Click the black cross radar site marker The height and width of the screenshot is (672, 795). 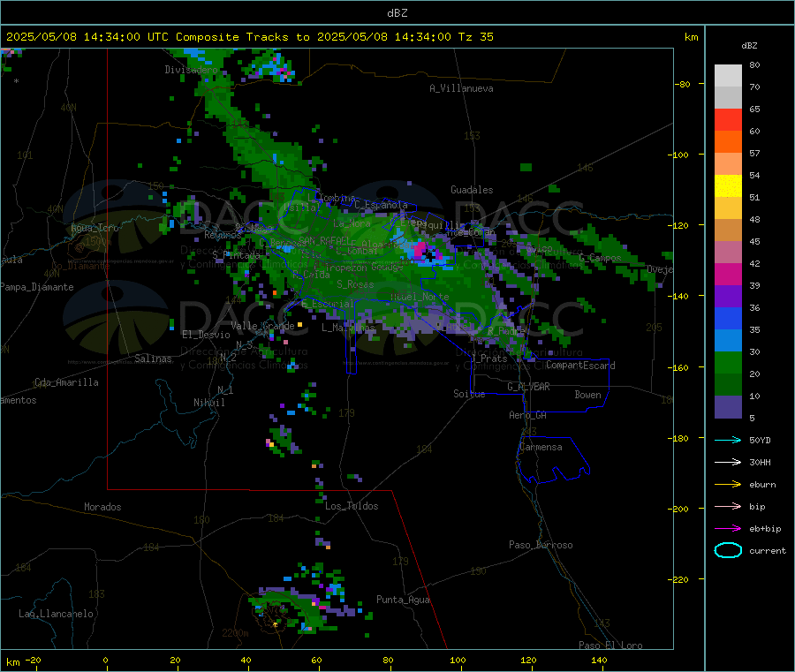click(x=430, y=256)
